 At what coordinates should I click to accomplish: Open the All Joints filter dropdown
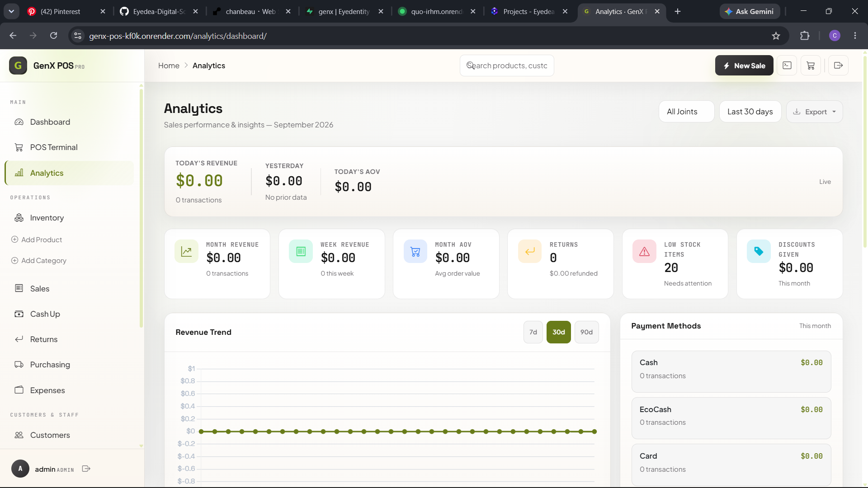tap(686, 112)
